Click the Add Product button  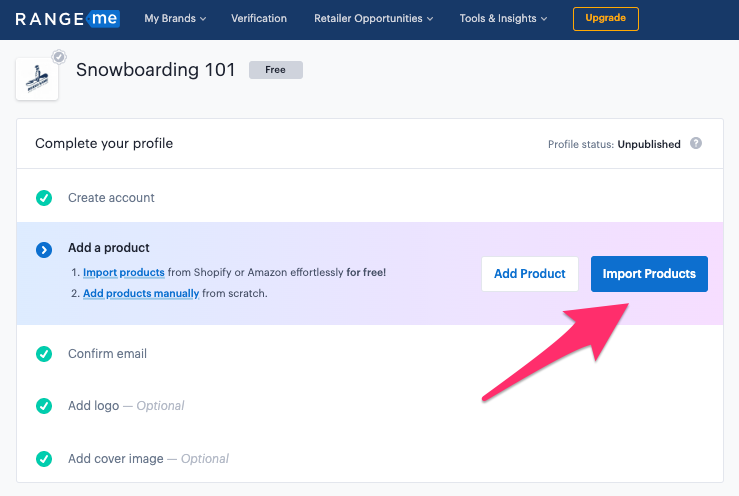coord(530,274)
